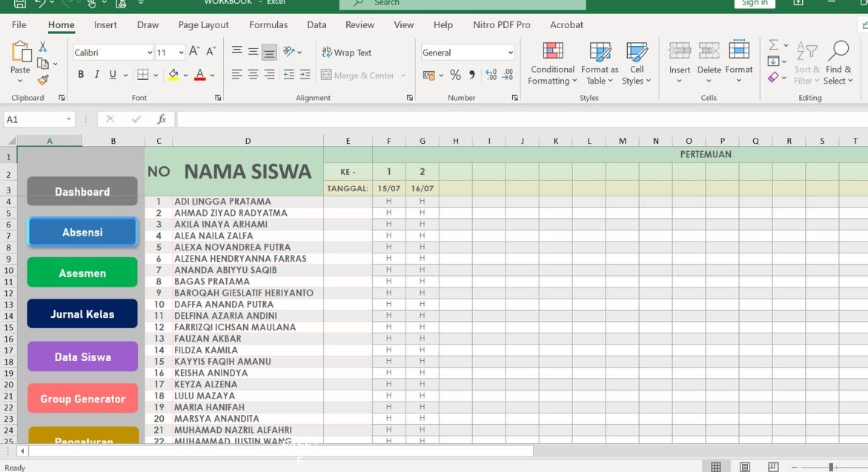
Task: Click the Asesmen navigation button
Action: [82, 273]
